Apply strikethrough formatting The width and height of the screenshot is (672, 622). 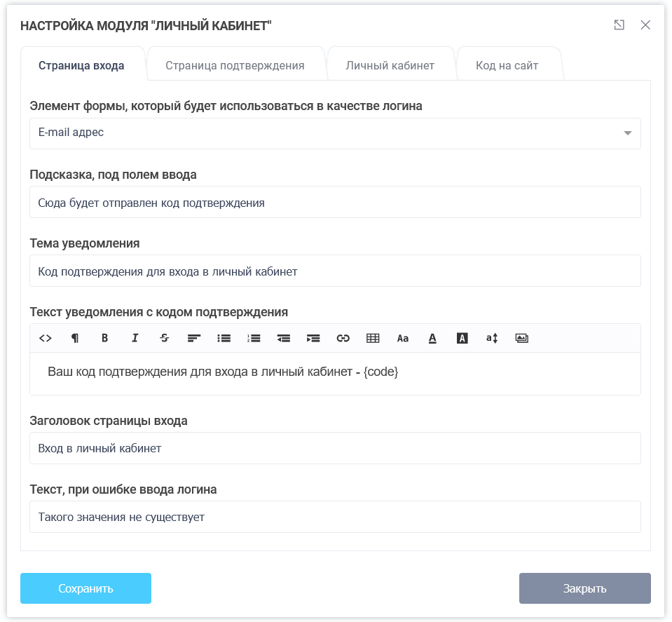[x=165, y=338]
